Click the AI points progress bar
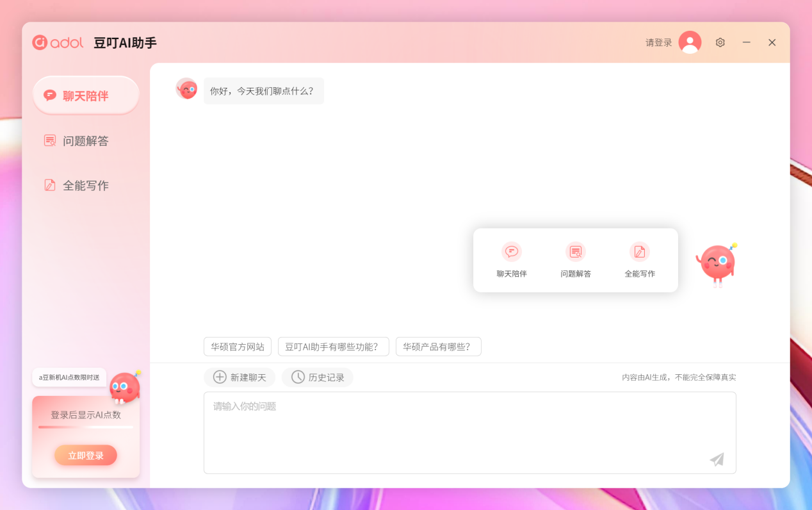Screen dimensions: 812x510 pos(86,427)
